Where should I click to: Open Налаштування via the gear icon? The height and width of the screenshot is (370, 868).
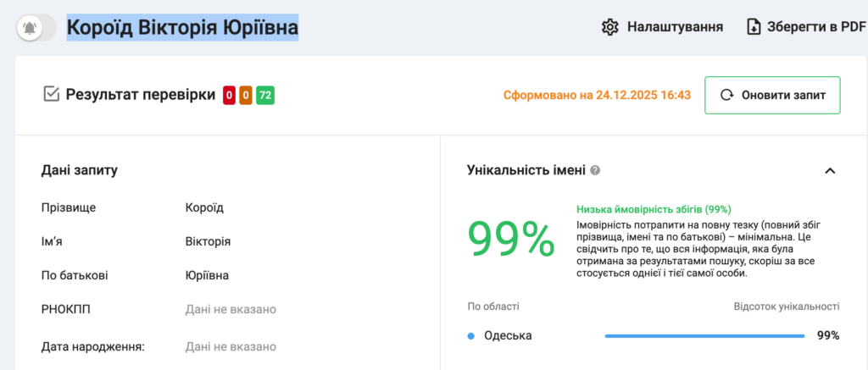pos(609,27)
